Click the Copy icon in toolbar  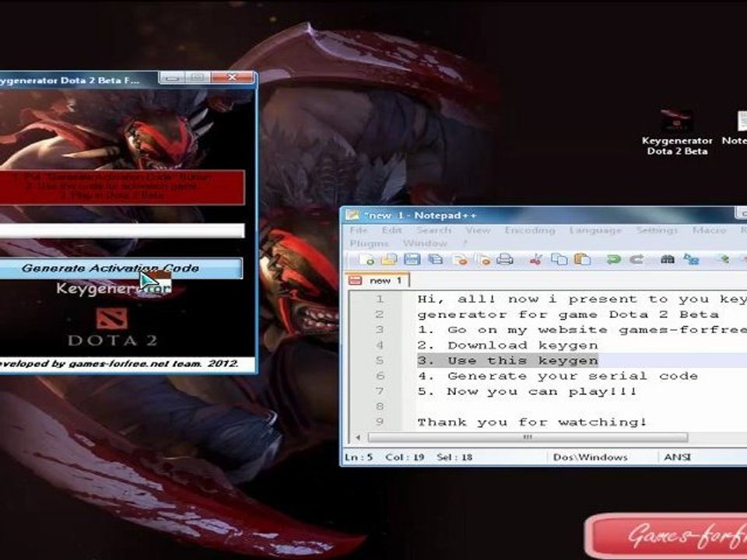click(559, 259)
